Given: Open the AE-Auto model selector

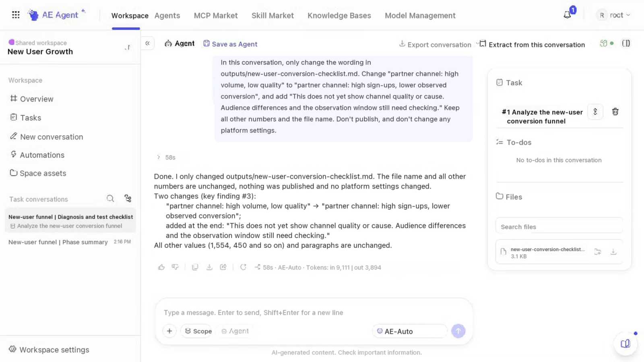Looking at the screenshot, I should click(410, 331).
